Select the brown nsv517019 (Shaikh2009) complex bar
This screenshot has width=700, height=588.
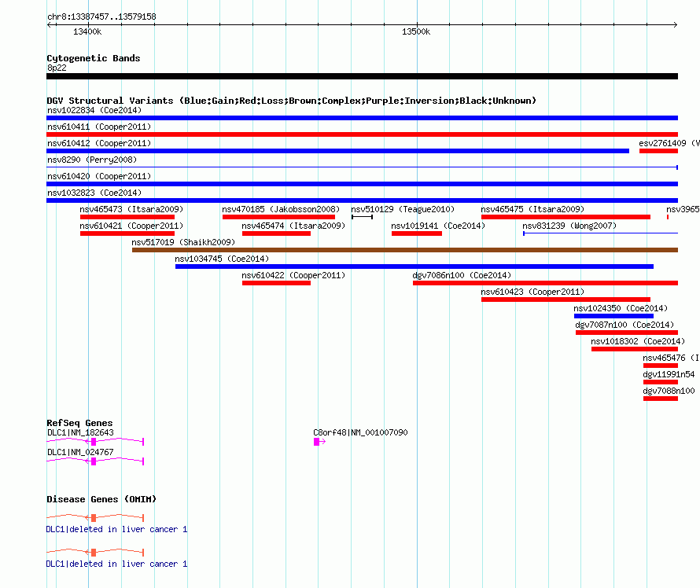(405, 250)
